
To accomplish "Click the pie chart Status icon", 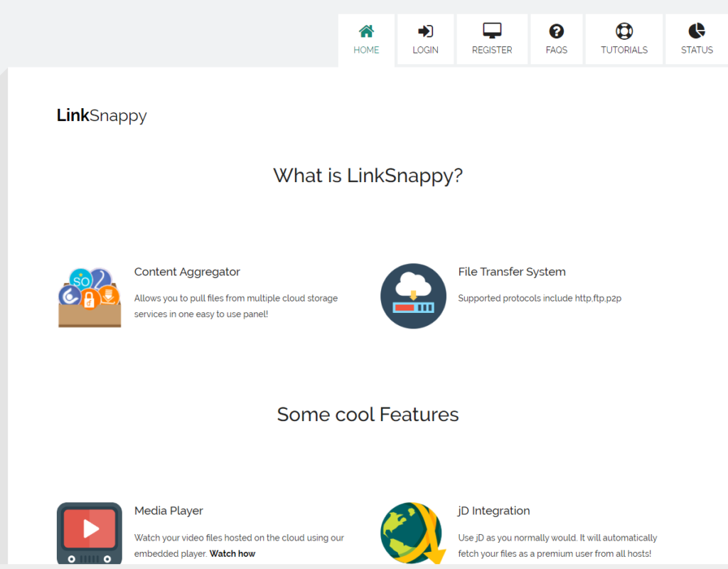I will pyautogui.click(x=697, y=31).
